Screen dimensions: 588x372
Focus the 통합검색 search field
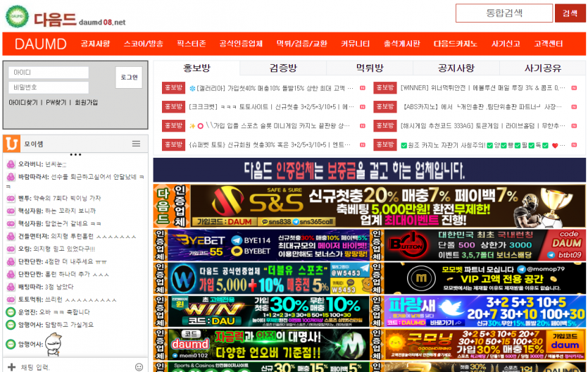tap(504, 13)
